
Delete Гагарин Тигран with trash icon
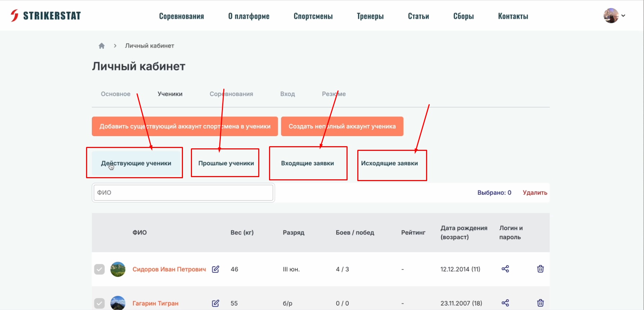540,303
